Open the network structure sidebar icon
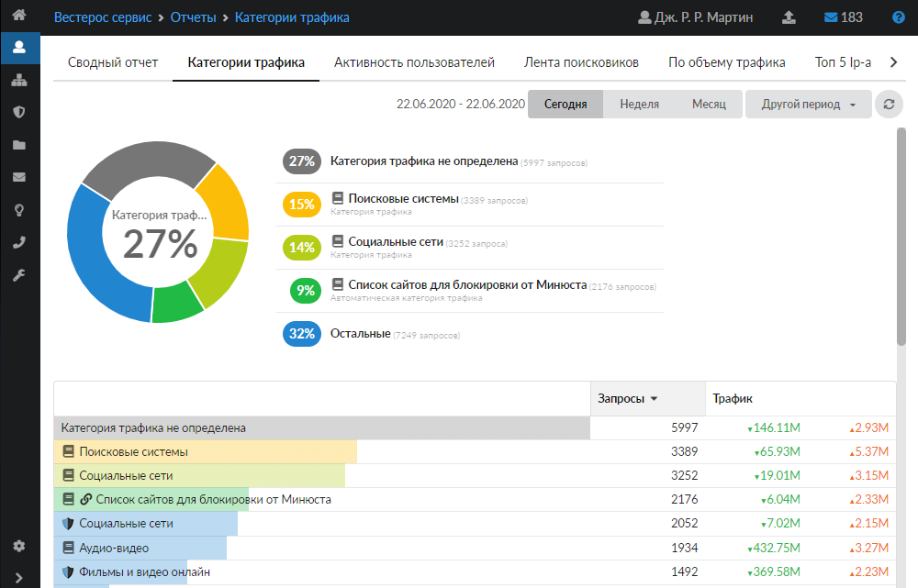This screenshot has height=588, width=918. (x=18, y=80)
